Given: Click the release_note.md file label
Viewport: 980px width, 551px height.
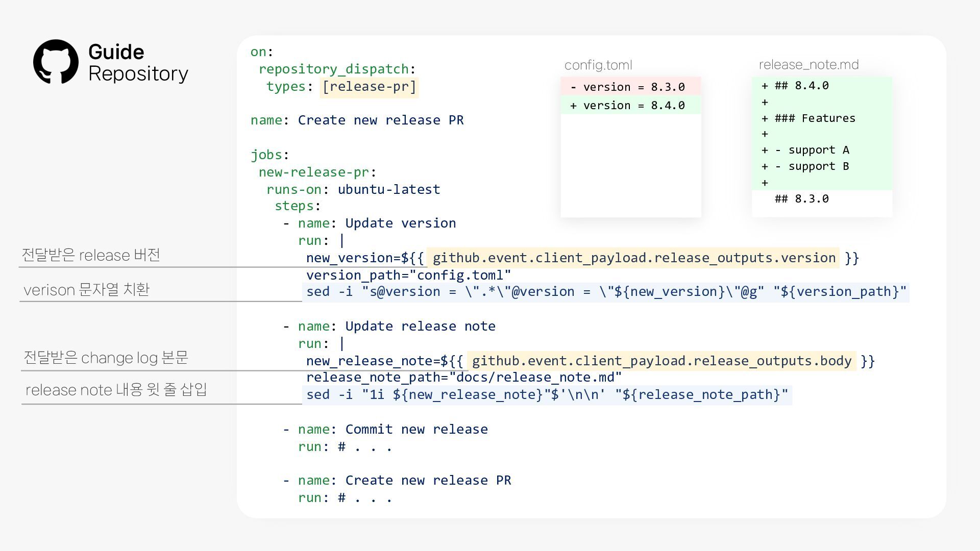Looking at the screenshot, I should coord(808,65).
